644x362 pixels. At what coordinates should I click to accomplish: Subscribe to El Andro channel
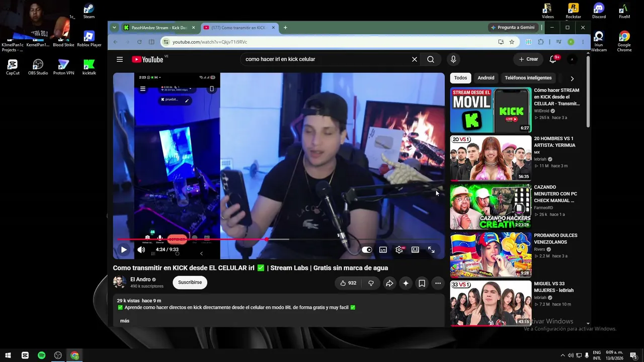coord(190,283)
